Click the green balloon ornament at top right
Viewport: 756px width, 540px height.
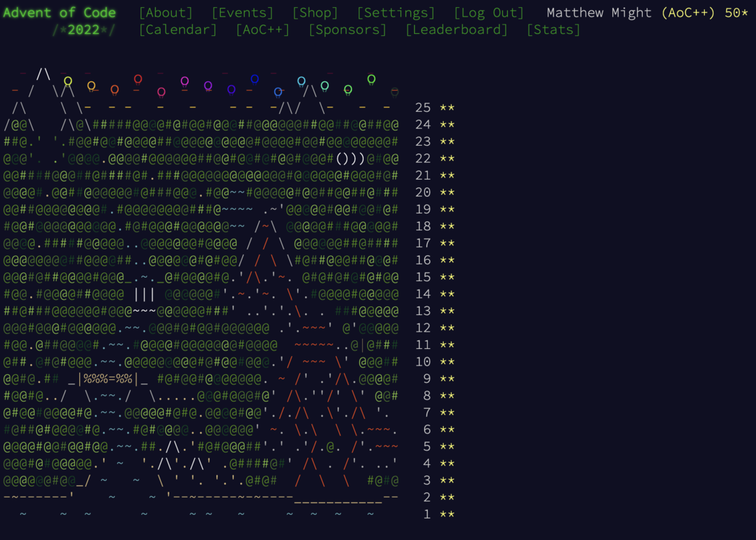pos(372,79)
